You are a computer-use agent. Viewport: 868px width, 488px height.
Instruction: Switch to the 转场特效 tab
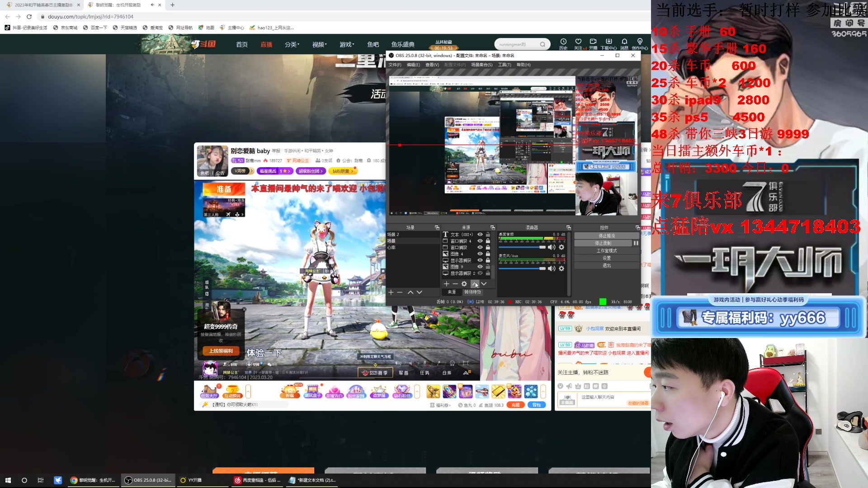pos(472,292)
